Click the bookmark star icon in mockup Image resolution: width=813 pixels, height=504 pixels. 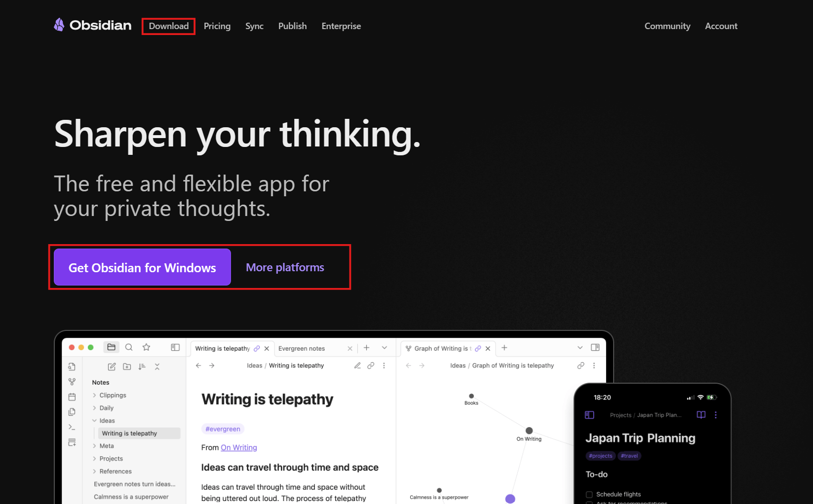pos(146,347)
